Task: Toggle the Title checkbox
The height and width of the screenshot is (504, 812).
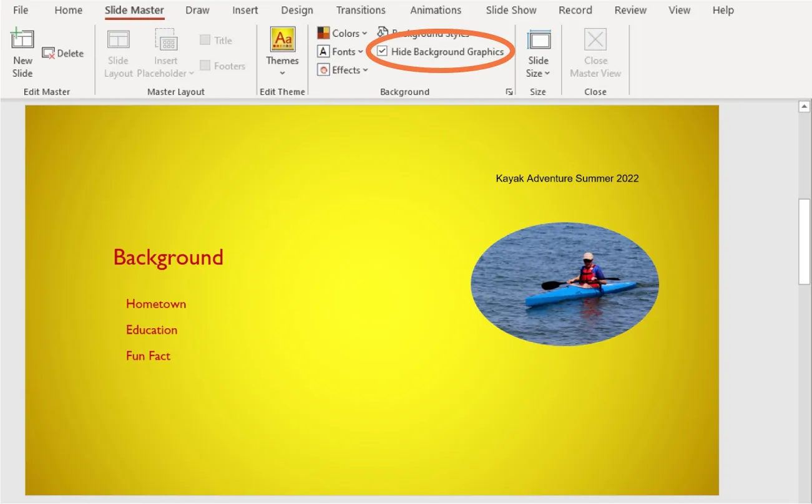Action: point(206,39)
